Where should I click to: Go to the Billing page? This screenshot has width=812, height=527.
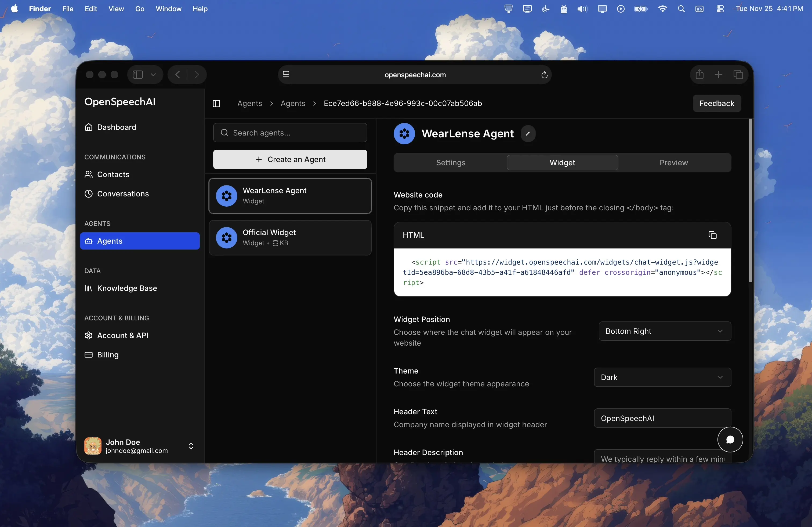coord(140,354)
